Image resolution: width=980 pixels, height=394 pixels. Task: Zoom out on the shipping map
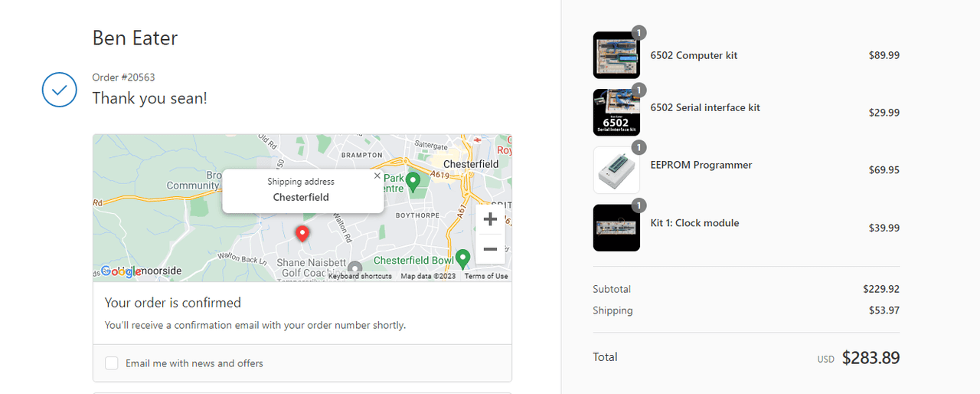pos(490,249)
